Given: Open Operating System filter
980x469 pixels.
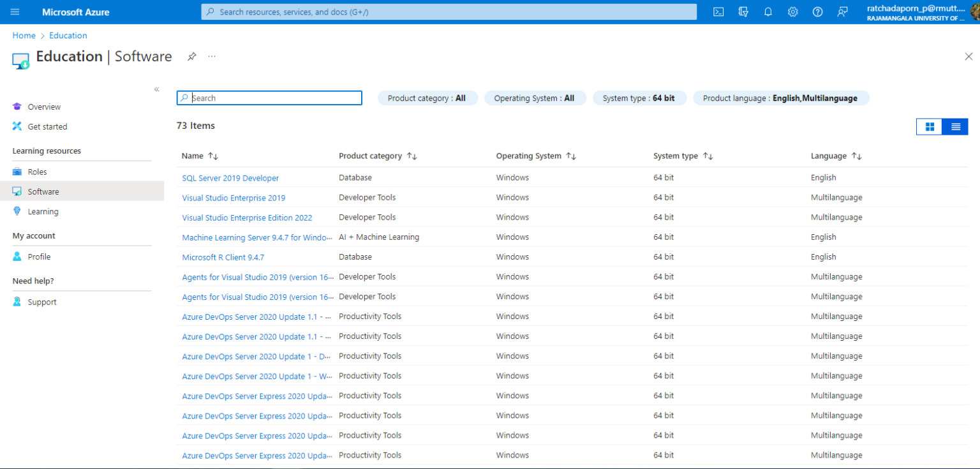Looking at the screenshot, I should [535, 98].
